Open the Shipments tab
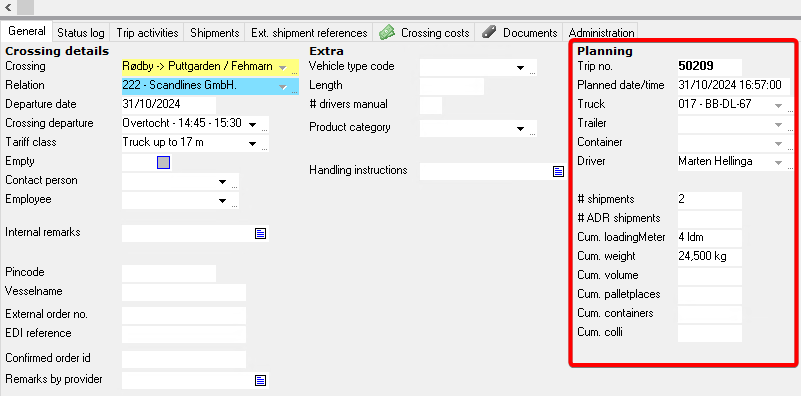The image size is (801, 396). 215,33
